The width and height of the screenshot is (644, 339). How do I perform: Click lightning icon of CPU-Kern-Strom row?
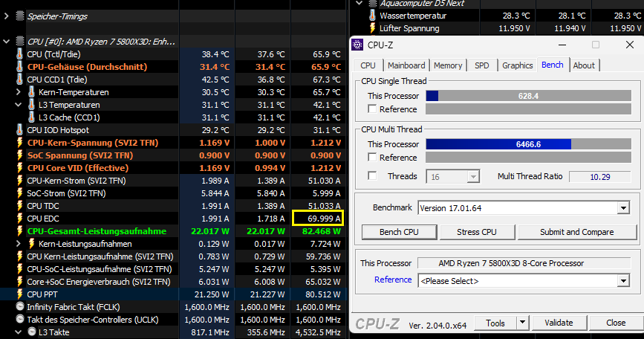tap(19, 181)
